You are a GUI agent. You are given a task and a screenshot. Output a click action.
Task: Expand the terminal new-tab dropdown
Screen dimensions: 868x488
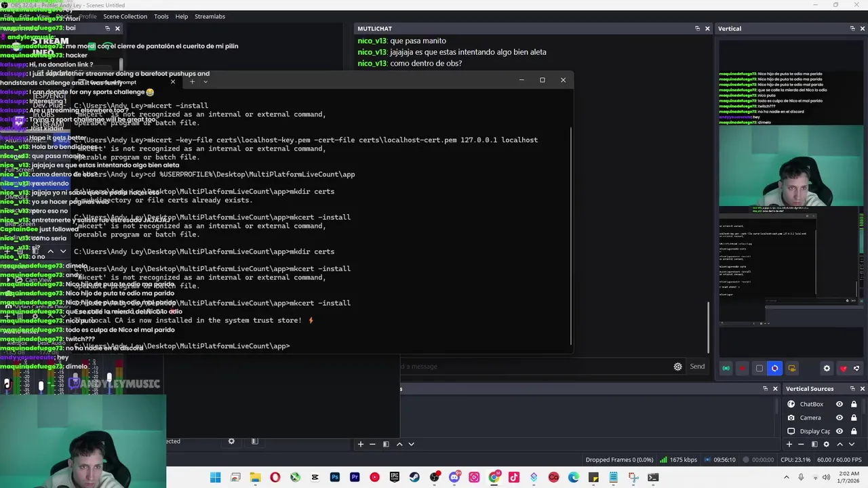pyautogui.click(x=205, y=82)
